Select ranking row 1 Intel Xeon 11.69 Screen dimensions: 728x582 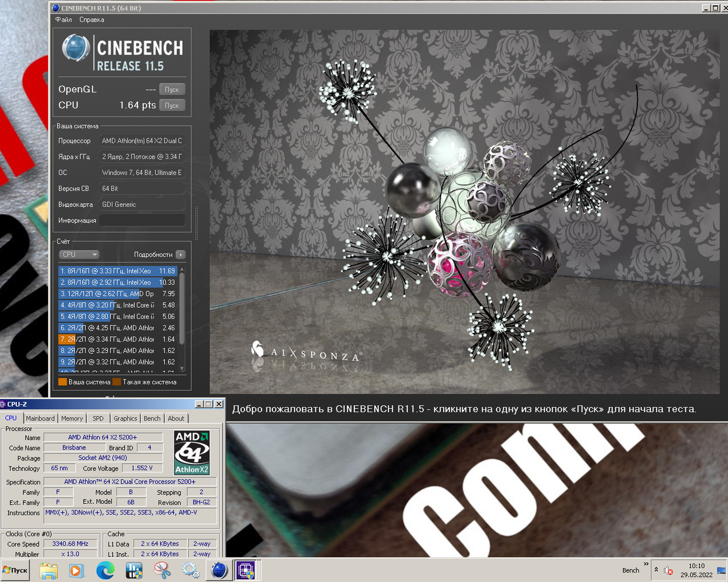[118, 271]
